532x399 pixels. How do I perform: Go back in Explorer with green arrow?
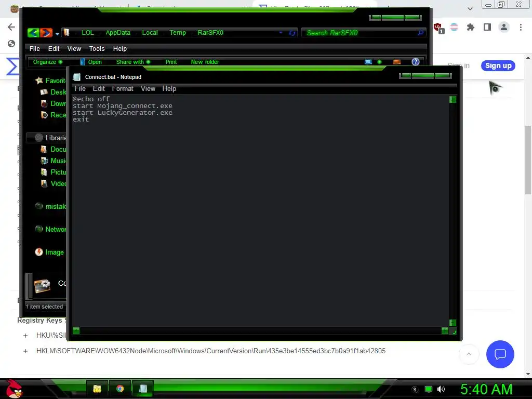pos(33,33)
